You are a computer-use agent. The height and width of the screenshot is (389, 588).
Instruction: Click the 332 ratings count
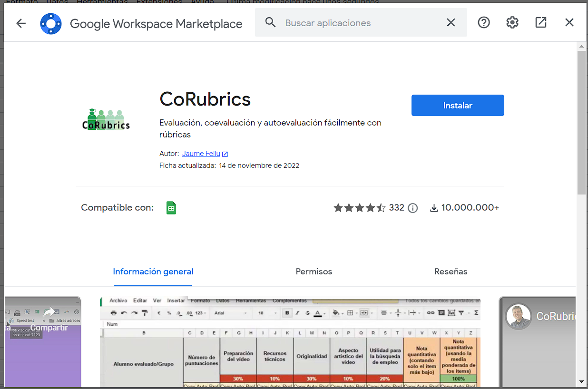click(x=396, y=208)
